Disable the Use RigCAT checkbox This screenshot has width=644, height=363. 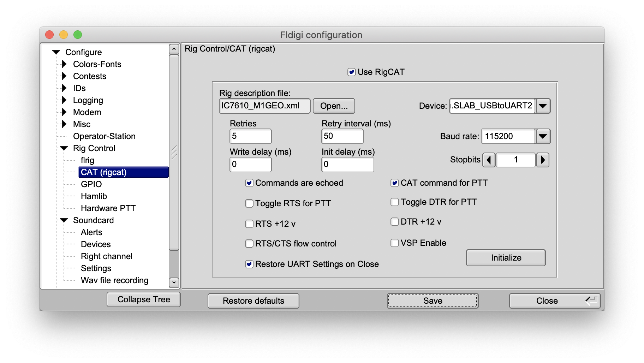click(351, 72)
